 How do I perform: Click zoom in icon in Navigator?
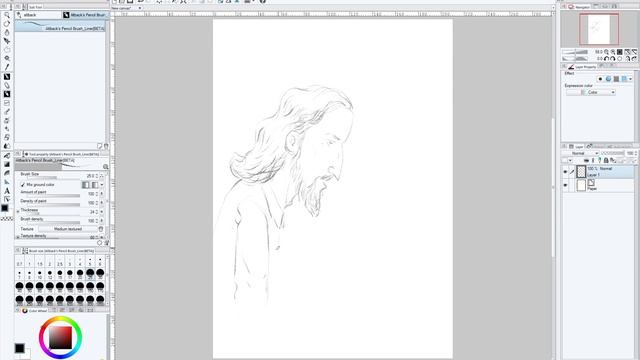coord(613,52)
